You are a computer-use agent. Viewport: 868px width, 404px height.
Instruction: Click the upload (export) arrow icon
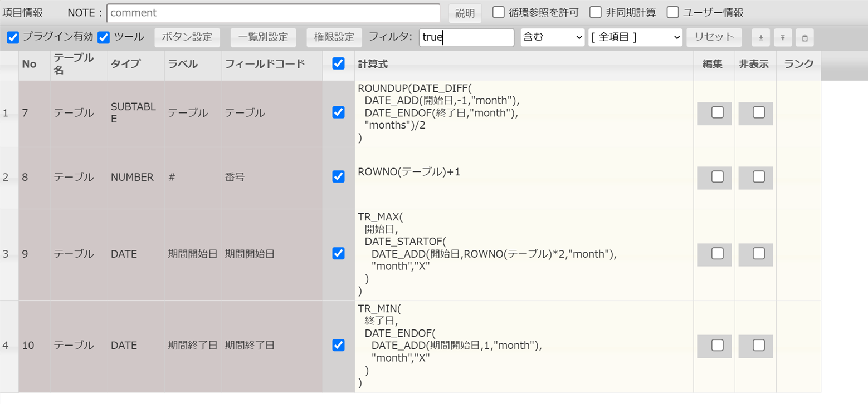[783, 38]
